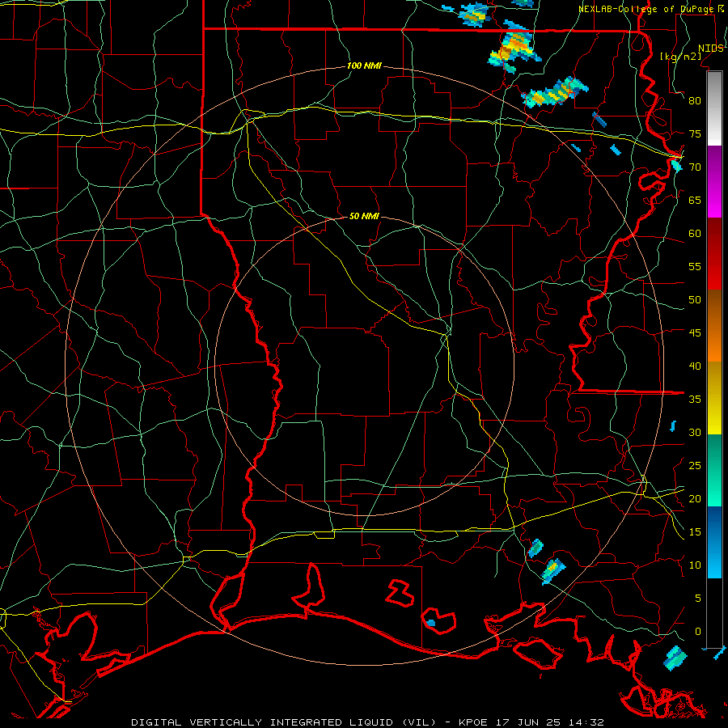Click the legend value 70
The width and height of the screenshot is (728, 728).
tap(695, 167)
